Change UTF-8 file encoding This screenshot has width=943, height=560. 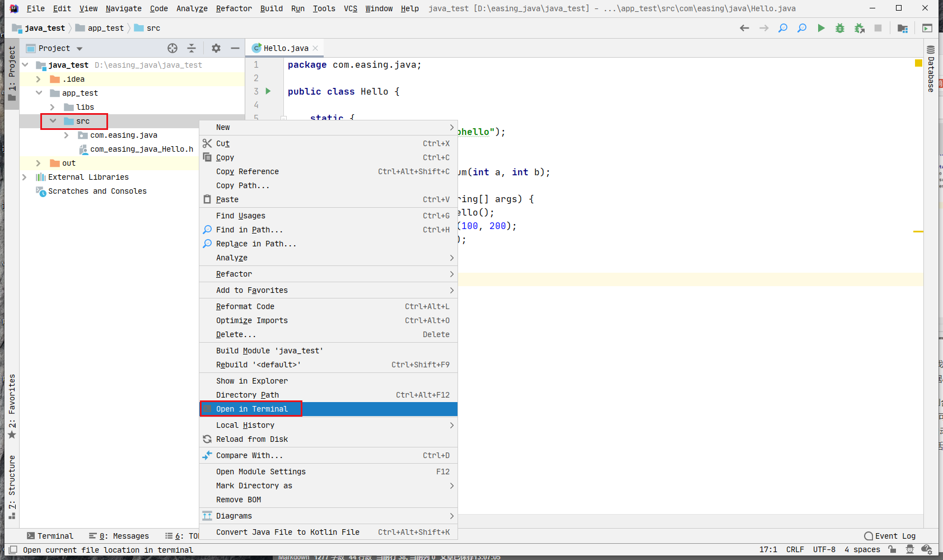coord(824,549)
